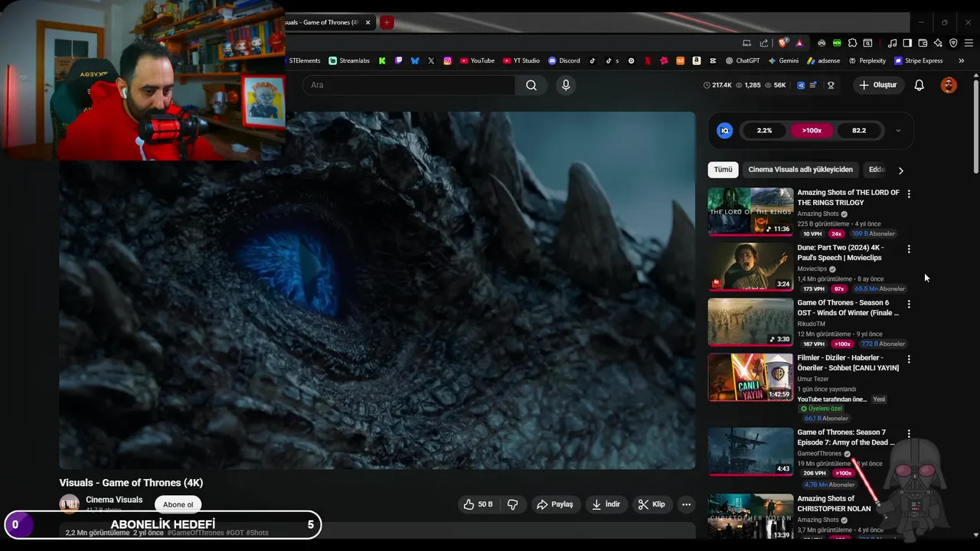Open Leo AI sparkle icon
Viewport: 980px width, 551px height.
point(938,43)
